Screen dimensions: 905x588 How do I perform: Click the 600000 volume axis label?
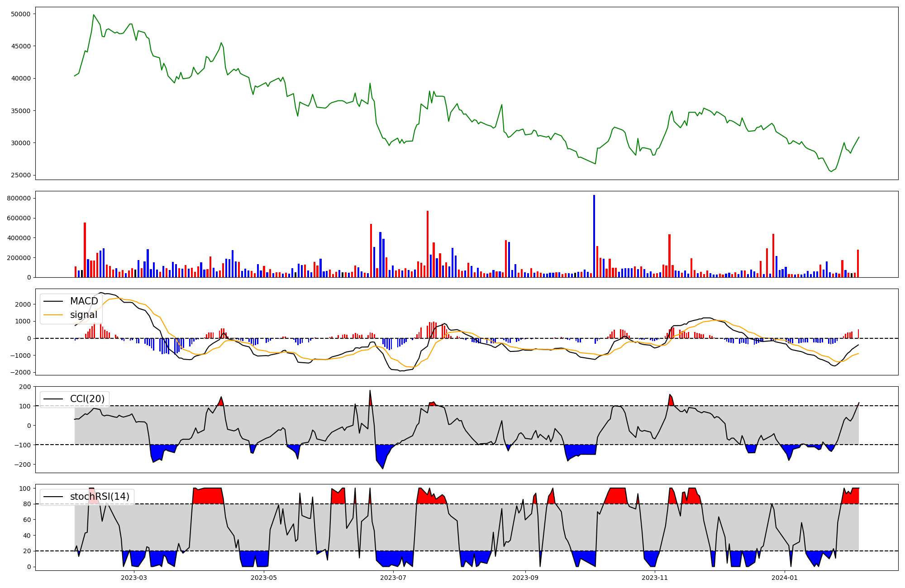coord(19,218)
